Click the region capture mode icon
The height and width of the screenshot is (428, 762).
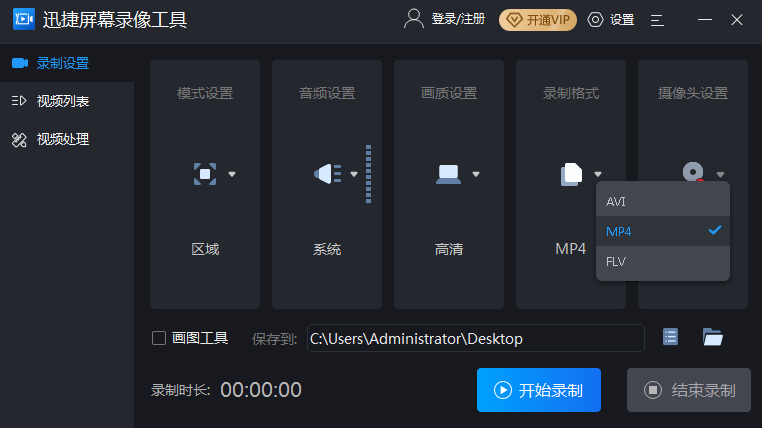click(205, 174)
